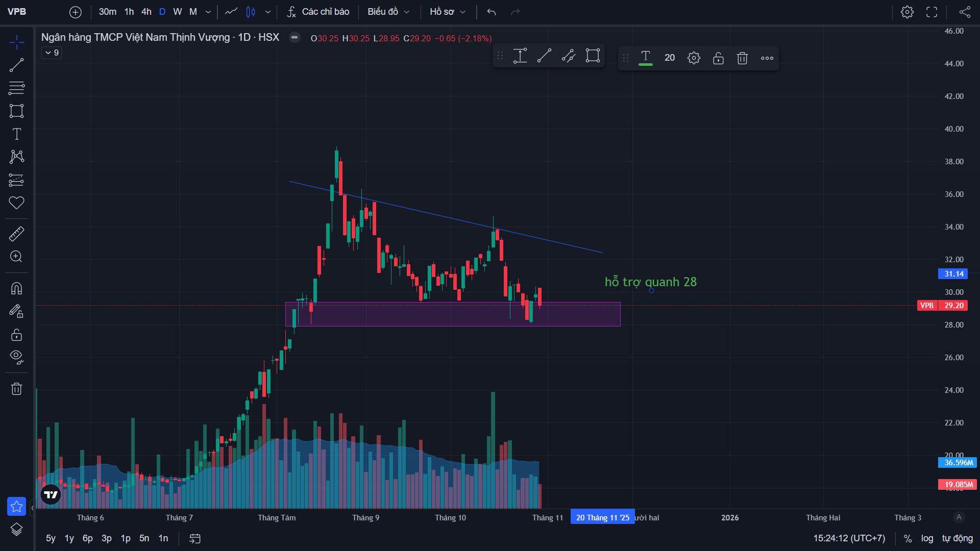980x551 pixels.
Task: Change the text color swatch
Action: tap(646, 58)
